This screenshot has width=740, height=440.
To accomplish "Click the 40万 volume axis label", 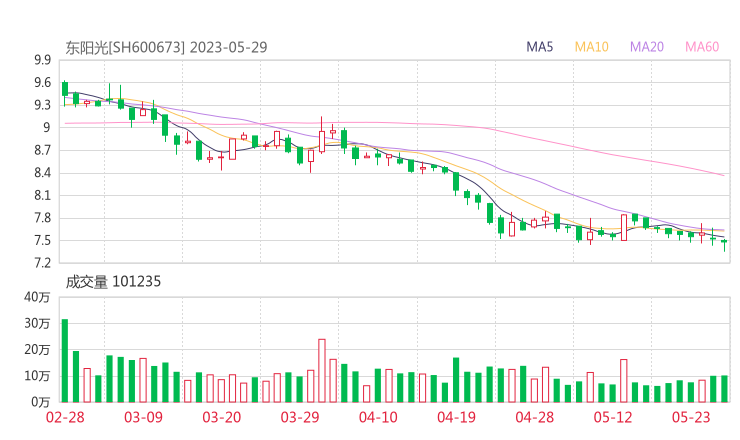I will coord(37,297).
